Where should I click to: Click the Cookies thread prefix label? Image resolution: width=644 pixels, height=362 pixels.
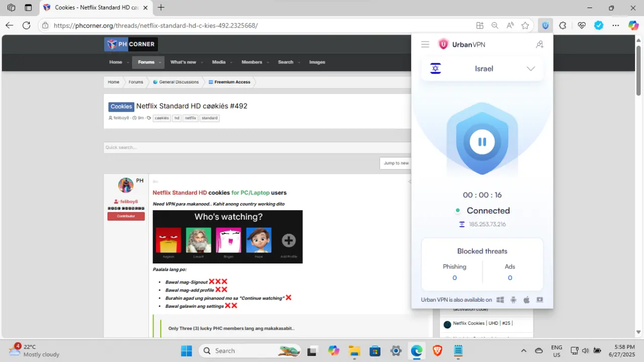click(x=121, y=107)
